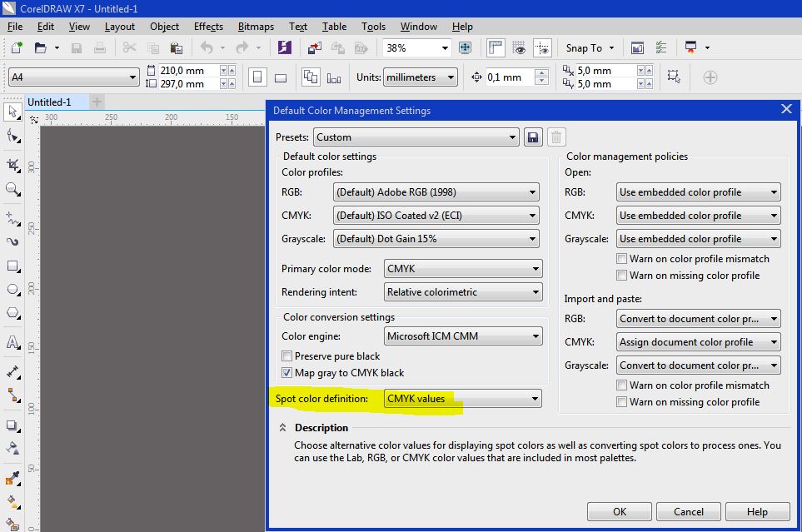Open the Primary color mode dropdown
The image size is (802, 532).
click(463, 269)
